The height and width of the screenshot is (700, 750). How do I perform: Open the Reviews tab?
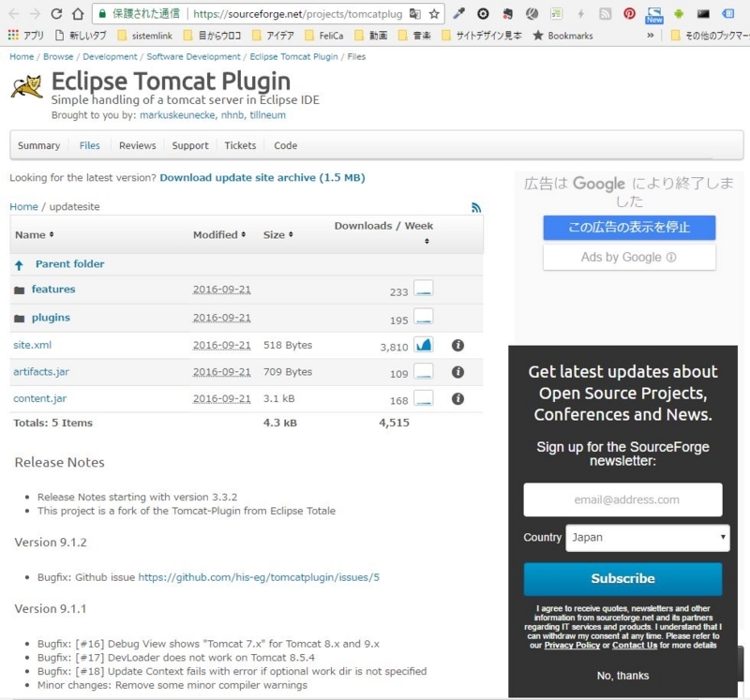click(x=137, y=145)
